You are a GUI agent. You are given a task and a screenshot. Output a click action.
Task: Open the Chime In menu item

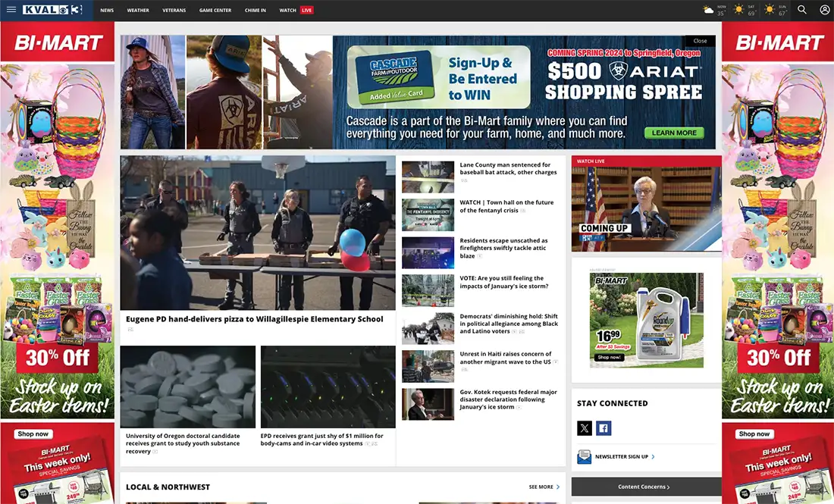pyautogui.click(x=256, y=10)
